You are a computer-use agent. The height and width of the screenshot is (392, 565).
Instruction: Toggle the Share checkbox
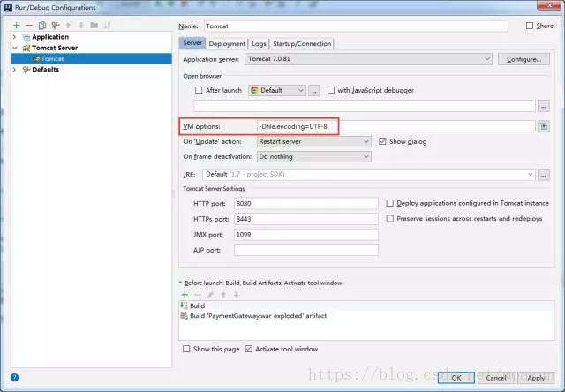530,26
